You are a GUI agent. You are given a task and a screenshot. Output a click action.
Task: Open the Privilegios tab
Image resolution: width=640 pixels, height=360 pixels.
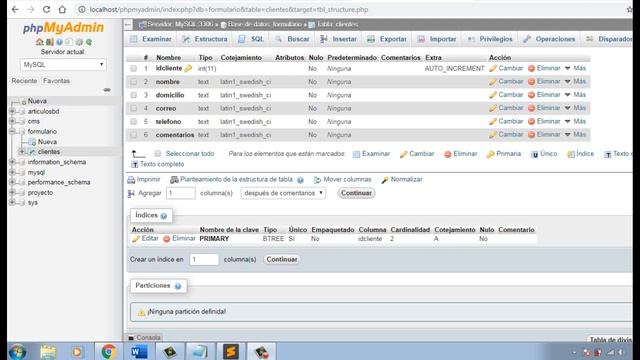click(489, 39)
